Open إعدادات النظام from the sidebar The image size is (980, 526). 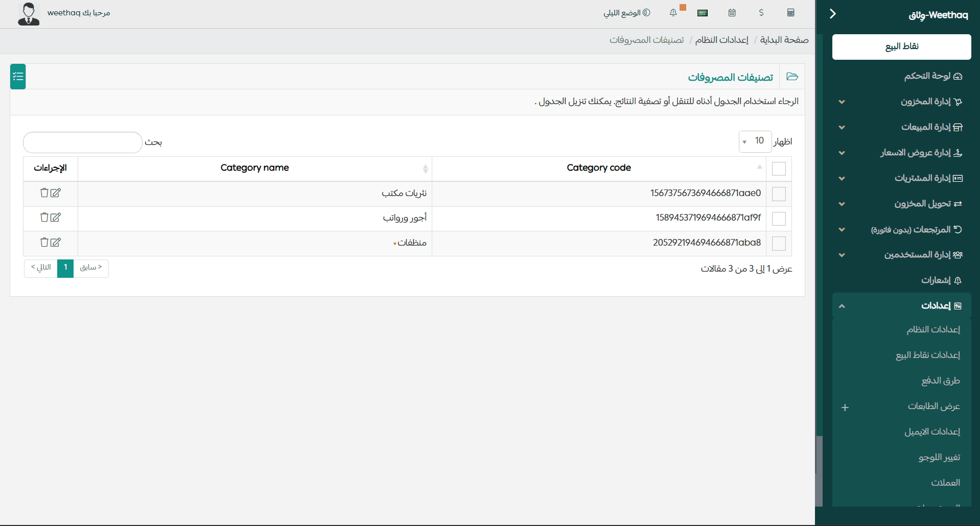click(933, 329)
